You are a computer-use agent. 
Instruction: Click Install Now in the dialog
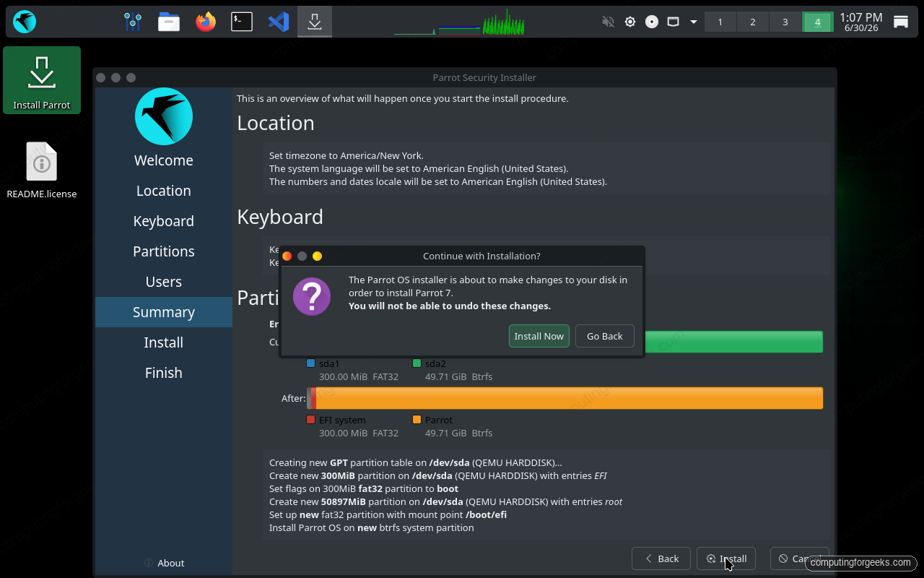pos(539,336)
